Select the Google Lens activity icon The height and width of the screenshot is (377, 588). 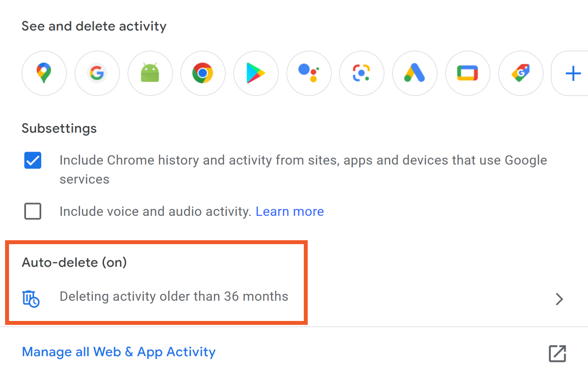(361, 73)
